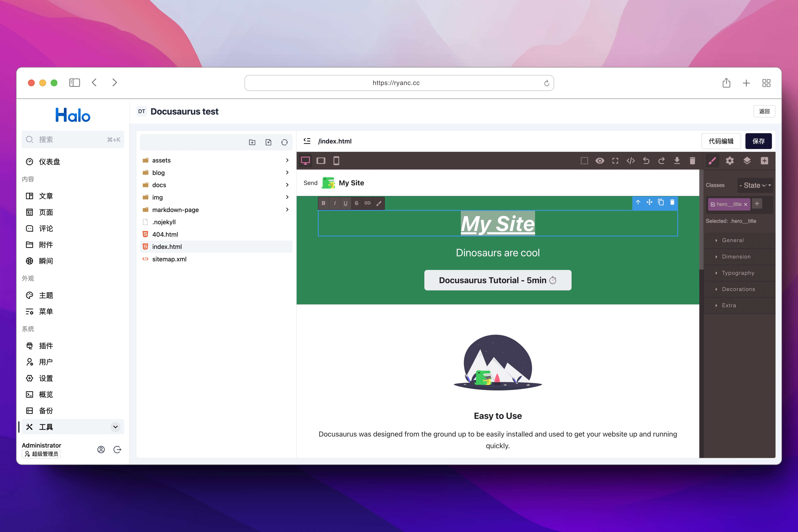Screen dimensions: 798x532
Task: Undo the last editor change
Action: [646, 161]
